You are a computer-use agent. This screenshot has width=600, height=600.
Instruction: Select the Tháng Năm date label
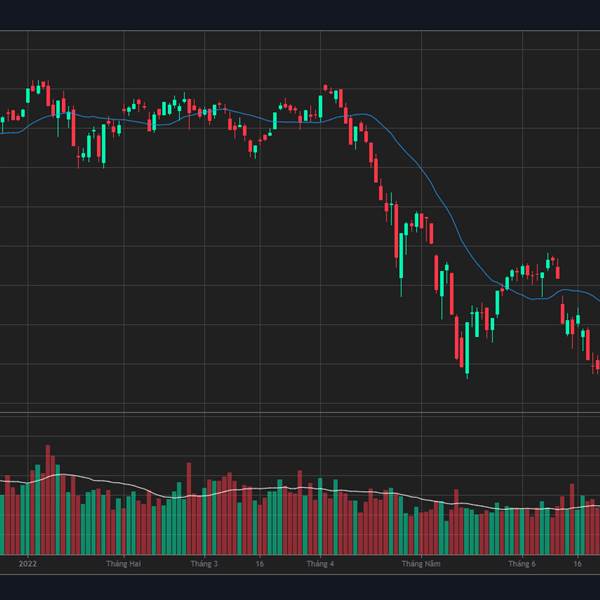[421, 564]
